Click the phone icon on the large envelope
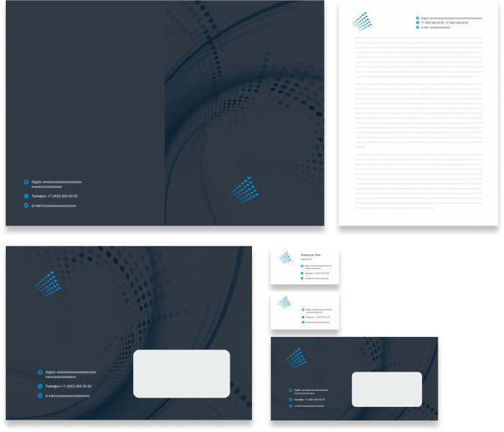 pos(40,386)
